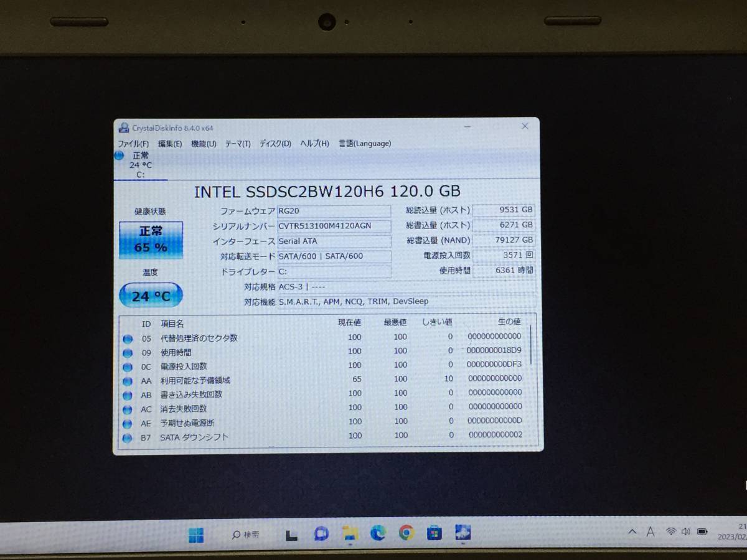The image size is (747, 560).
Task: Expand the hidden system tray icons chevron
Action: pyautogui.click(x=632, y=532)
